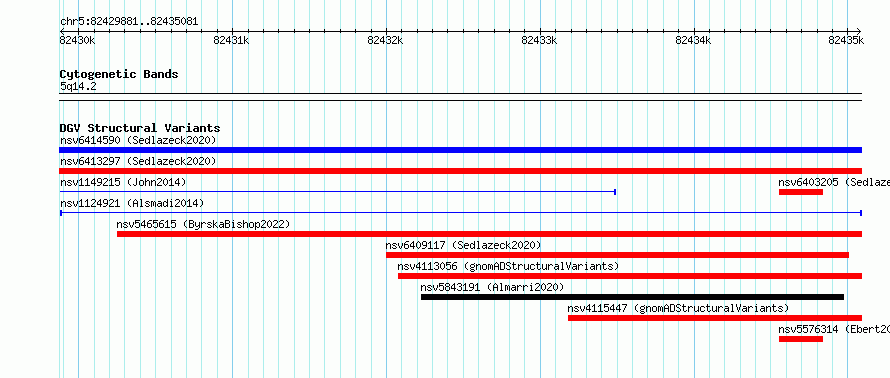Select the nsv1149215 (John2014) label
Screen dimensions: 890x378
[123, 182]
